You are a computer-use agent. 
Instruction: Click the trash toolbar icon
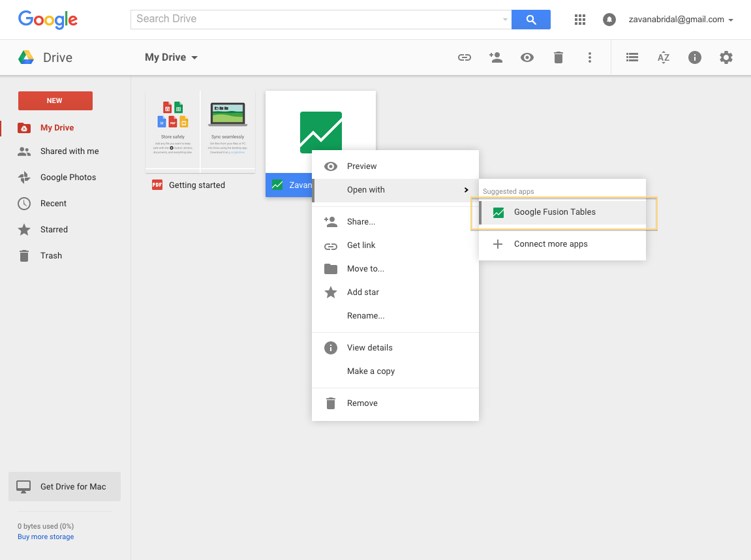point(558,57)
